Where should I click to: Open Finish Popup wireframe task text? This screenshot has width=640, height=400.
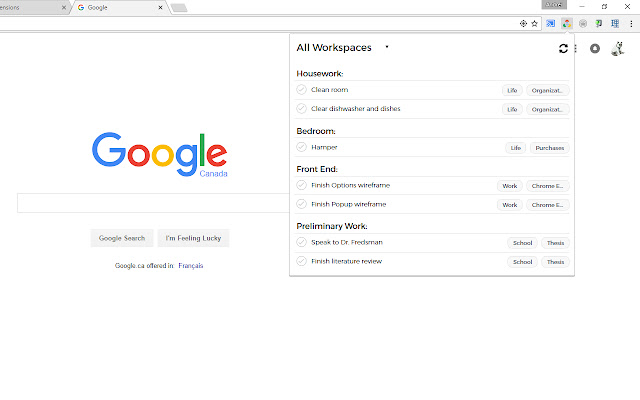349,204
